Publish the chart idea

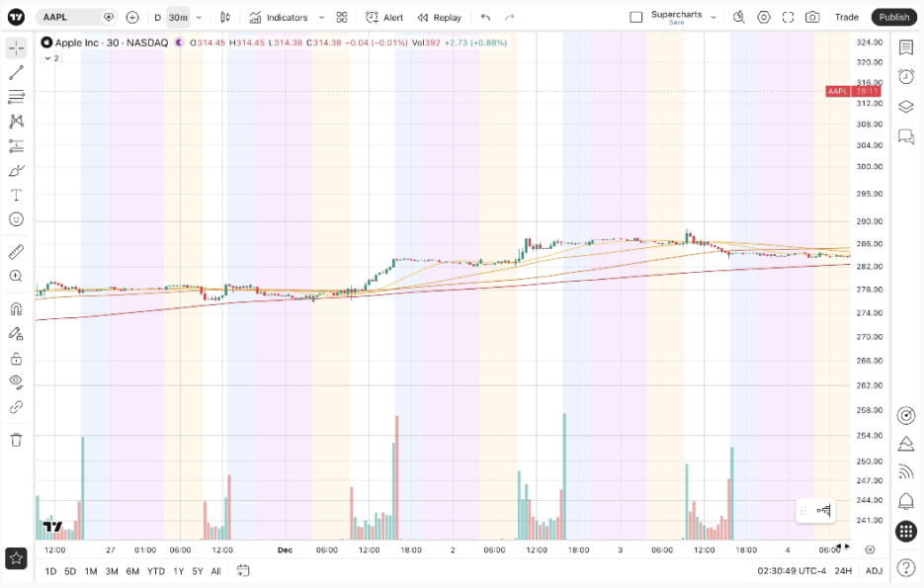click(894, 17)
